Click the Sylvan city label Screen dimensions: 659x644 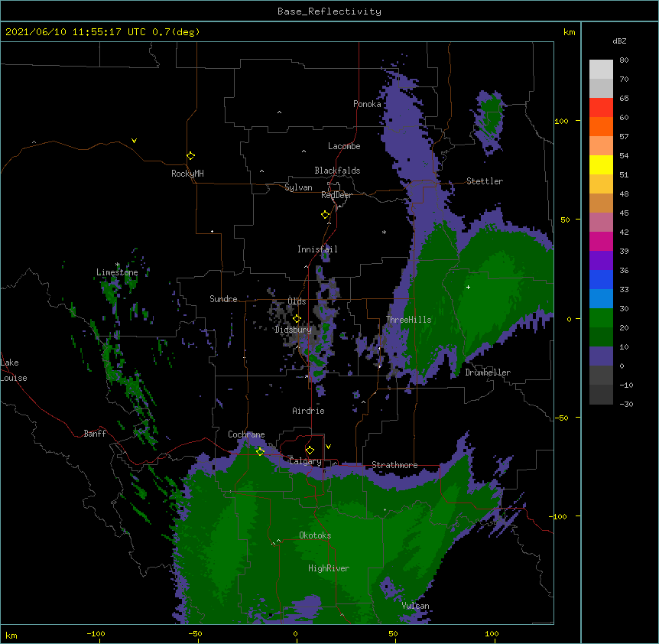coord(298,187)
